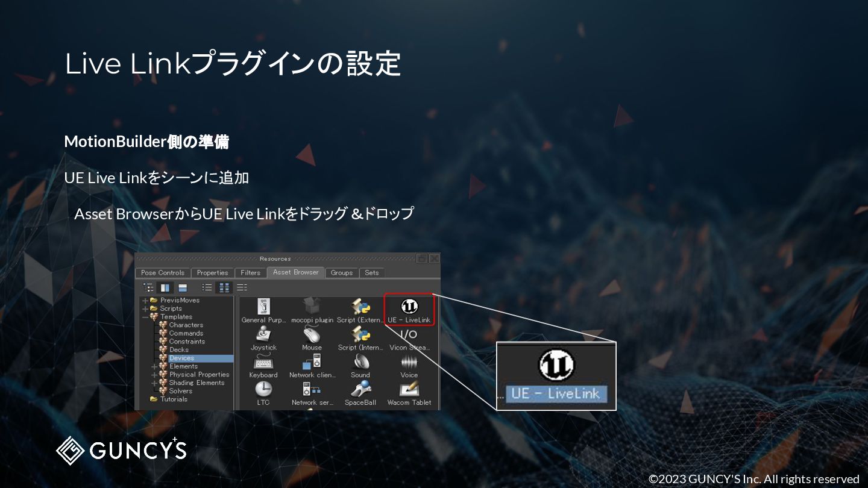The width and height of the screenshot is (868, 488).
Task: Select Solvers in the Templates tree
Action: click(181, 391)
